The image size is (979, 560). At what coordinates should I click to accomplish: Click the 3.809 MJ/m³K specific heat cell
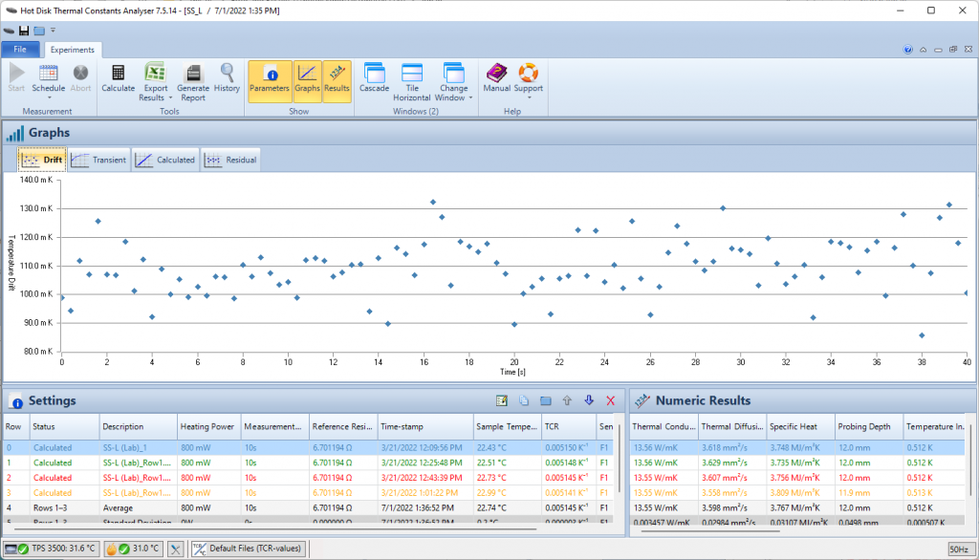coord(800,492)
